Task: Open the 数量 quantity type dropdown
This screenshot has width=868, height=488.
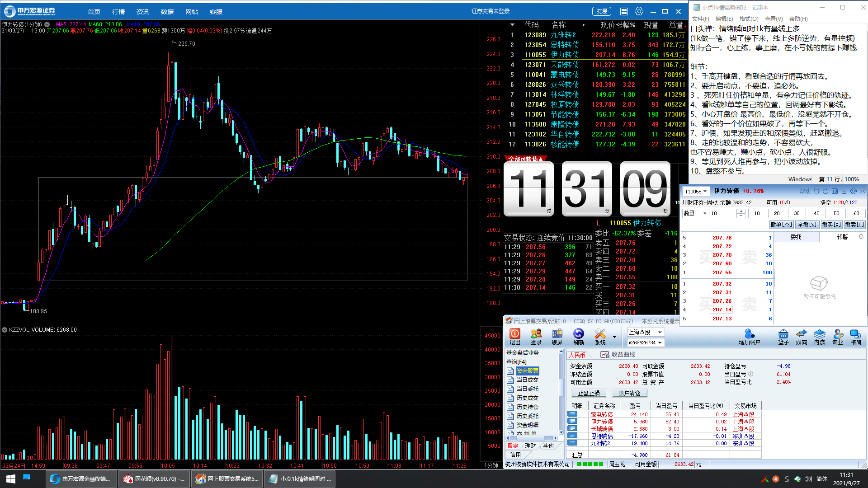Action: pos(704,213)
